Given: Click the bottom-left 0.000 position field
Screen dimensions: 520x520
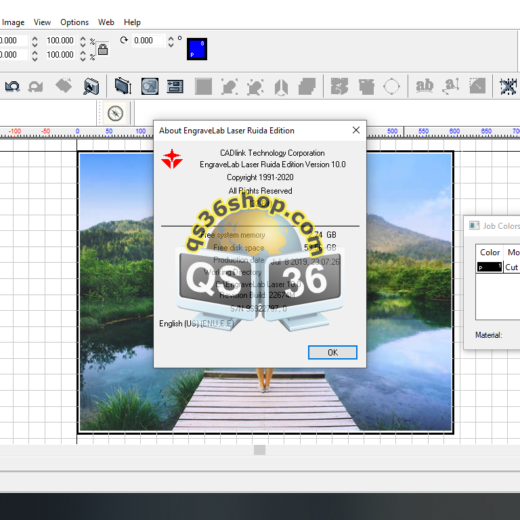Looking at the screenshot, I should pyautogui.click(x=13, y=55).
